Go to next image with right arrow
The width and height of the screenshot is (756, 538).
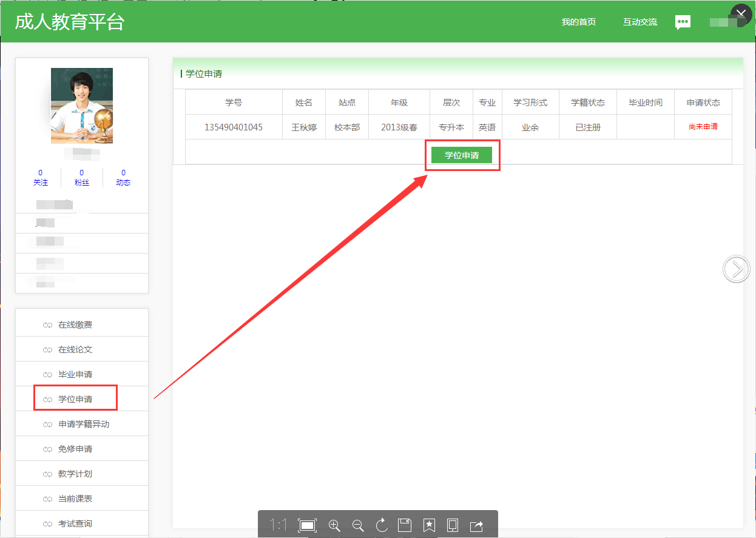tap(736, 269)
